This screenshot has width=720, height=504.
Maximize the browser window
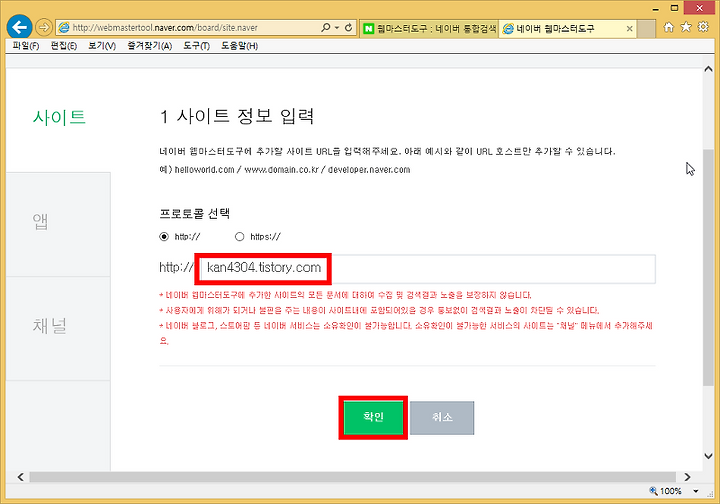pyautogui.click(x=674, y=8)
